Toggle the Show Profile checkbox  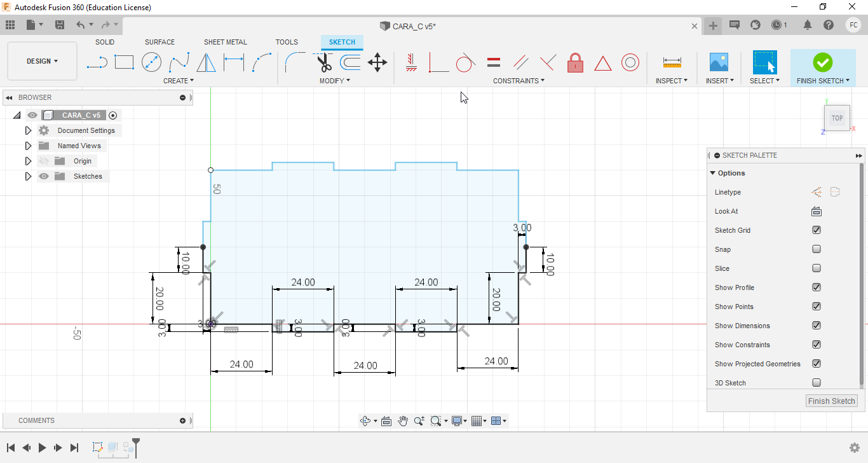point(817,287)
